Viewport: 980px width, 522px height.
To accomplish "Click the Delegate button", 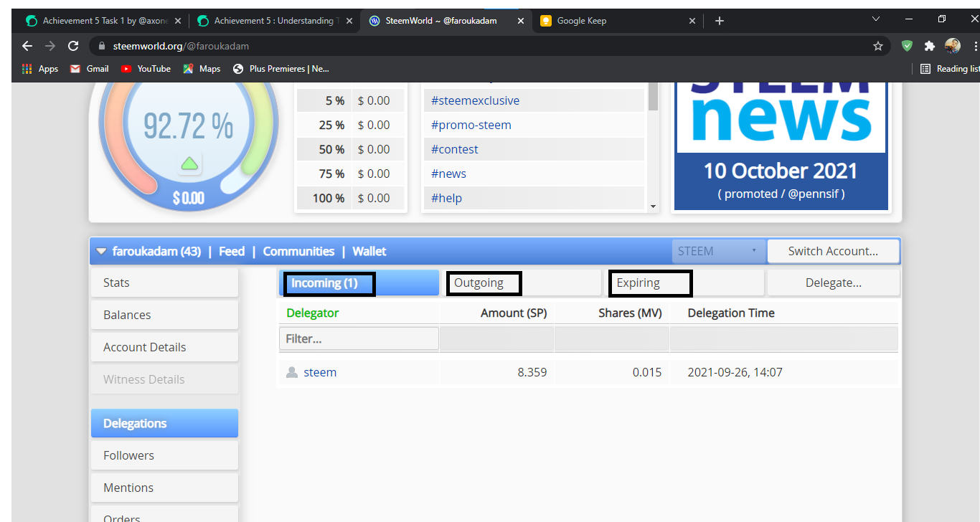I will [833, 283].
